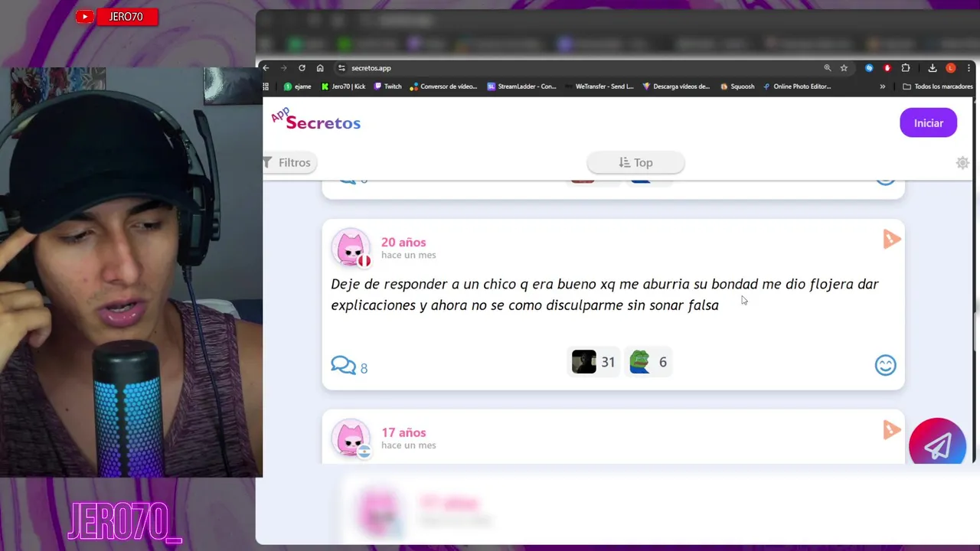Open the red extension icon
The height and width of the screenshot is (551, 980).
tap(887, 68)
